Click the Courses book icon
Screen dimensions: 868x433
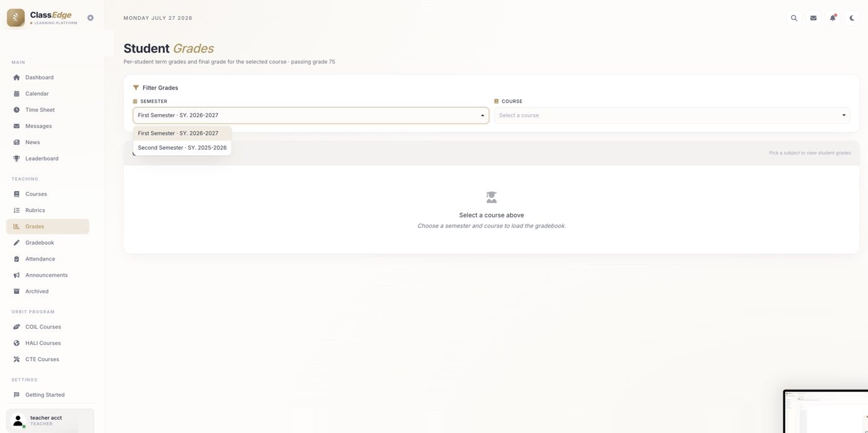point(17,194)
